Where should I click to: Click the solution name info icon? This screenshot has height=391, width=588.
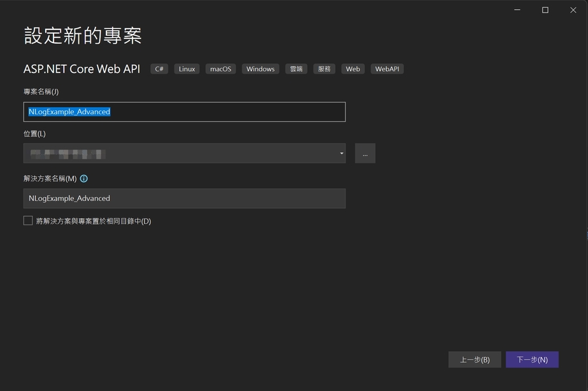click(x=84, y=178)
